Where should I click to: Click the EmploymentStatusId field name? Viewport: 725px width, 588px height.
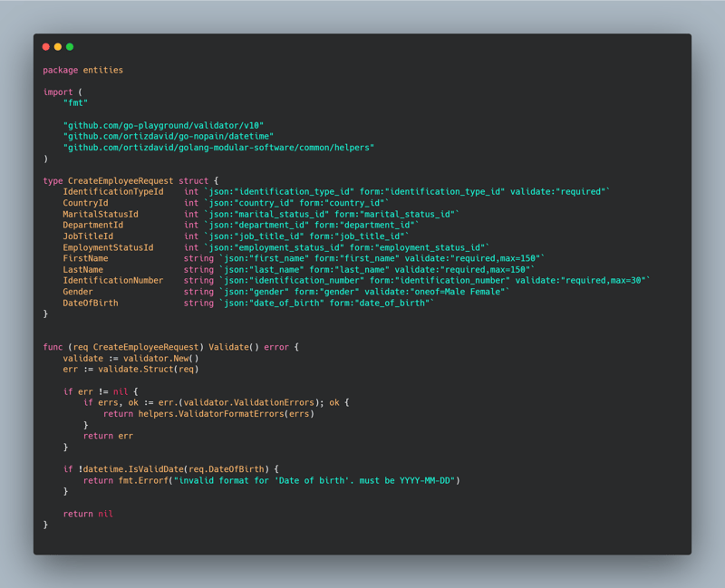pos(108,247)
